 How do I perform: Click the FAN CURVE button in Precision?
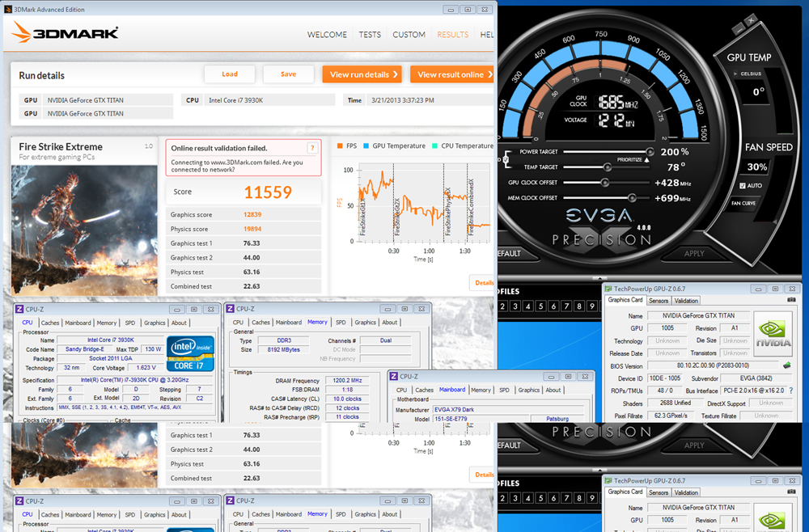tap(743, 203)
